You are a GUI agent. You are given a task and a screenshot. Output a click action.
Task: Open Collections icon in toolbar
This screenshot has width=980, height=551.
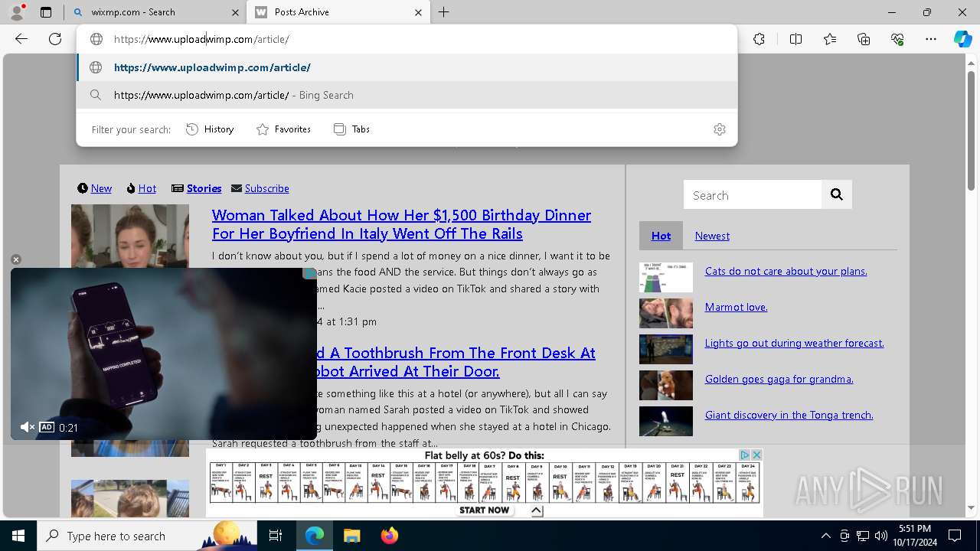864,39
